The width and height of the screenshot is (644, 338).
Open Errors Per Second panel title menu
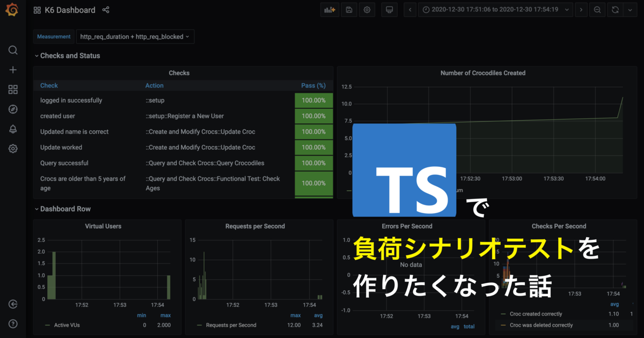tap(407, 226)
